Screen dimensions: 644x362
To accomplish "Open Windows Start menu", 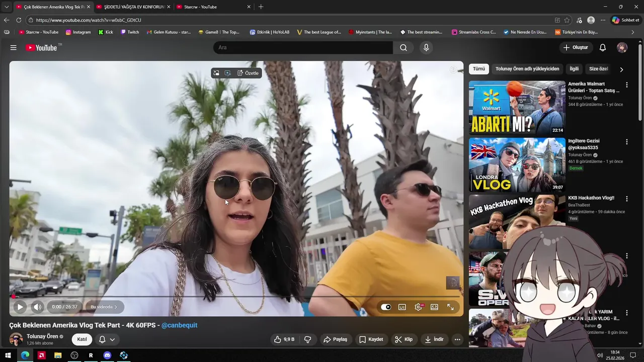I will [8, 355].
